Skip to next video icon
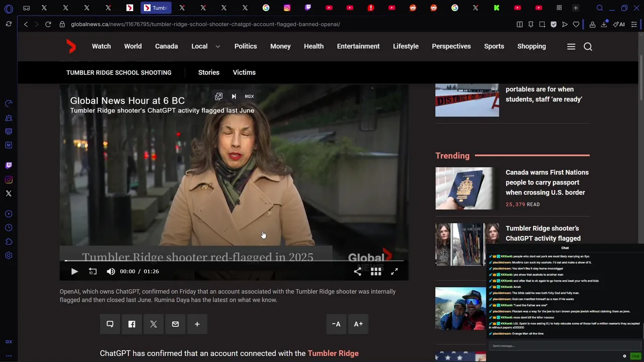The image size is (644, 362). [234, 97]
